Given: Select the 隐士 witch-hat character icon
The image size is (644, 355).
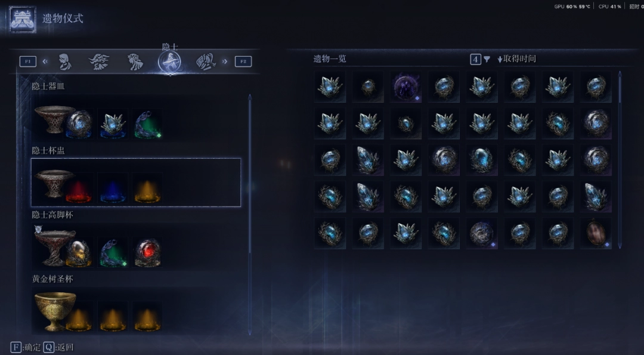Looking at the screenshot, I should (x=169, y=62).
